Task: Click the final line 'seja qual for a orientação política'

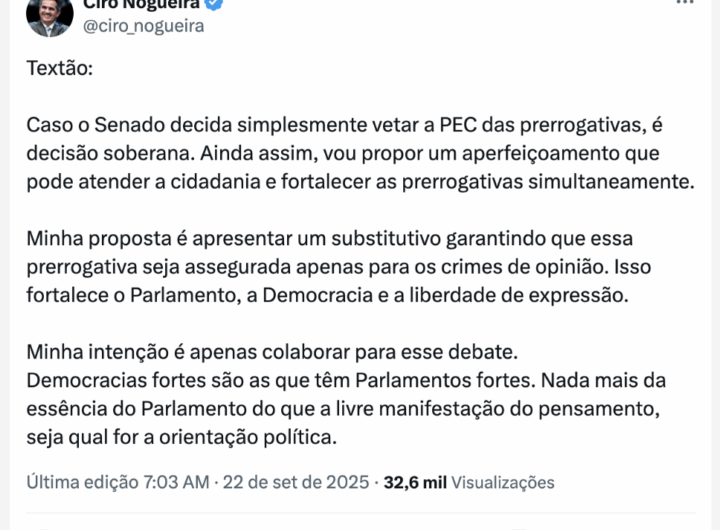Action: pyautogui.click(x=183, y=436)
